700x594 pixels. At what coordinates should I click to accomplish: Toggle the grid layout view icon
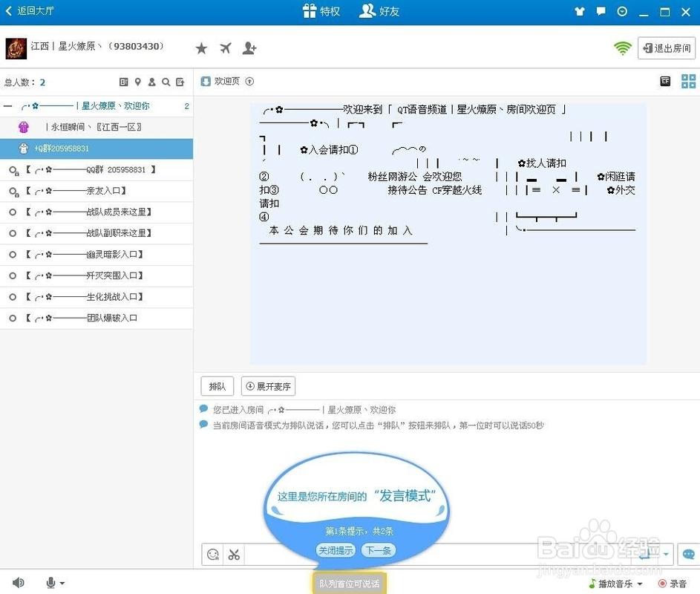[x=688, y=82]
